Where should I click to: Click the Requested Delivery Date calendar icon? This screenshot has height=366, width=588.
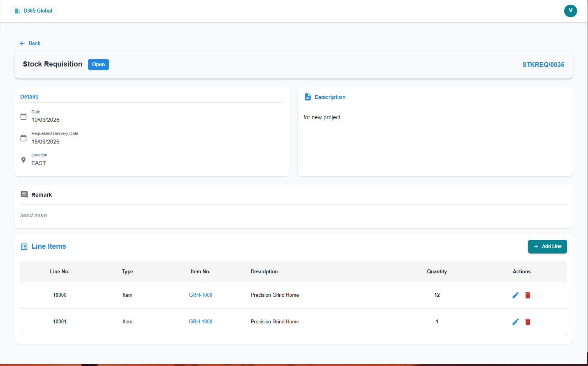pos(23,138)
